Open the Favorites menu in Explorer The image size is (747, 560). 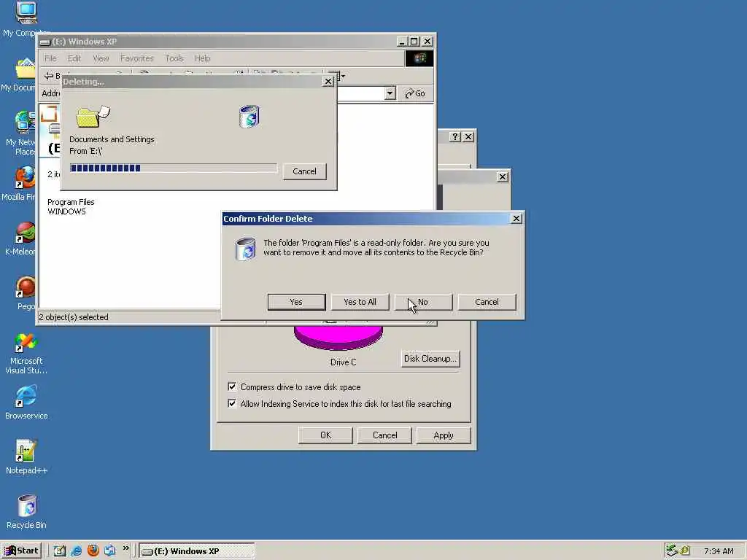coord(136,58)
